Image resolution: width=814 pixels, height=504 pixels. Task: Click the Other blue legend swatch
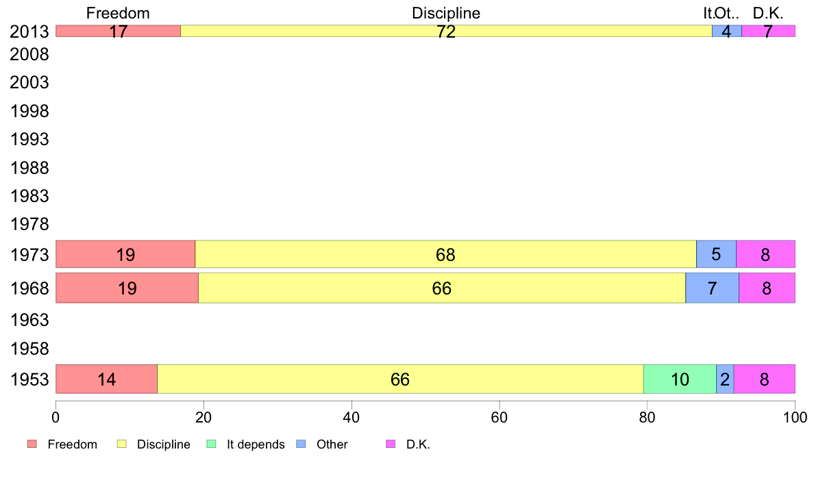click(x=301, y=444)
